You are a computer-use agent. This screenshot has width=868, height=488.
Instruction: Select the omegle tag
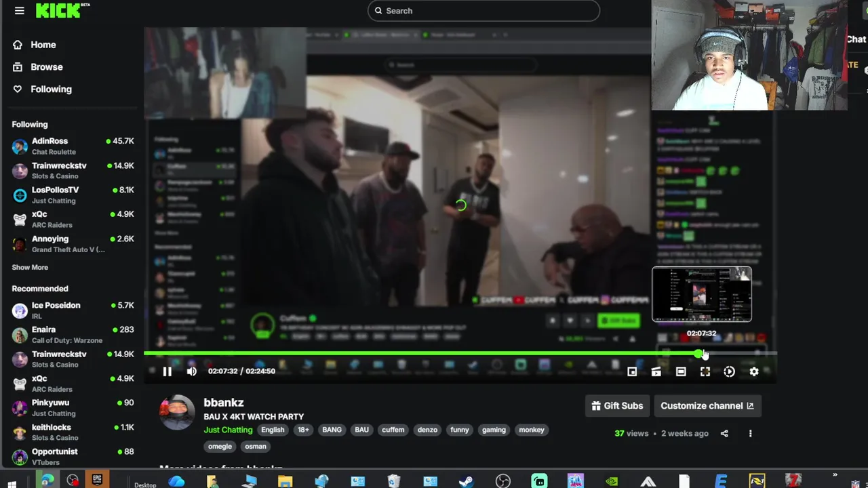coord(220,447)
